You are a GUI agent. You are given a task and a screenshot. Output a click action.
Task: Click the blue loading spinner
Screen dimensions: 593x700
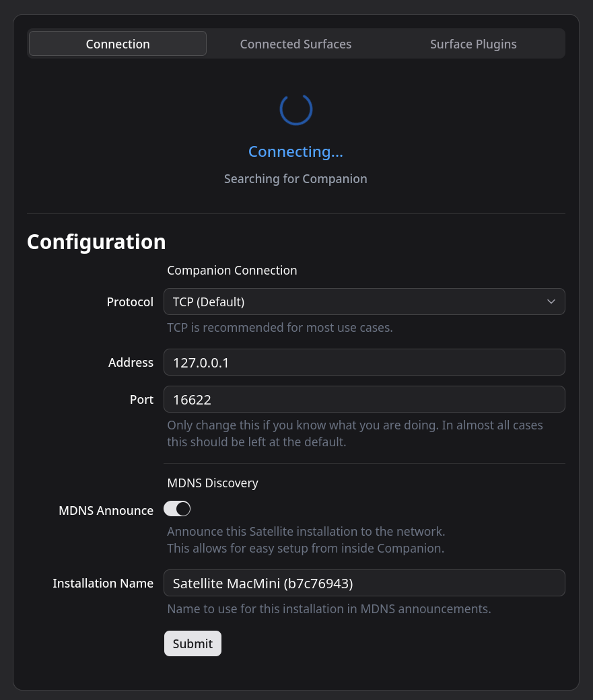coord(295,109)
